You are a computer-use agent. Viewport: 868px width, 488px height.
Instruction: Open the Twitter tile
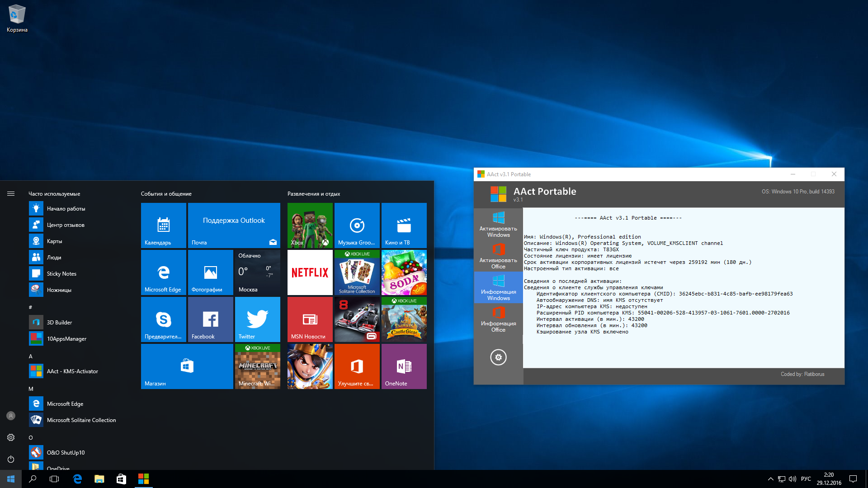pos(258,319)
